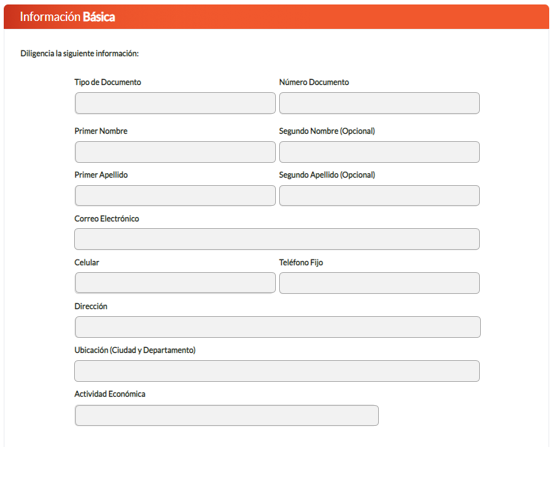
Task: Open the Ubicación (Ciudad y Departamento) field
Action: pos(277,371)
